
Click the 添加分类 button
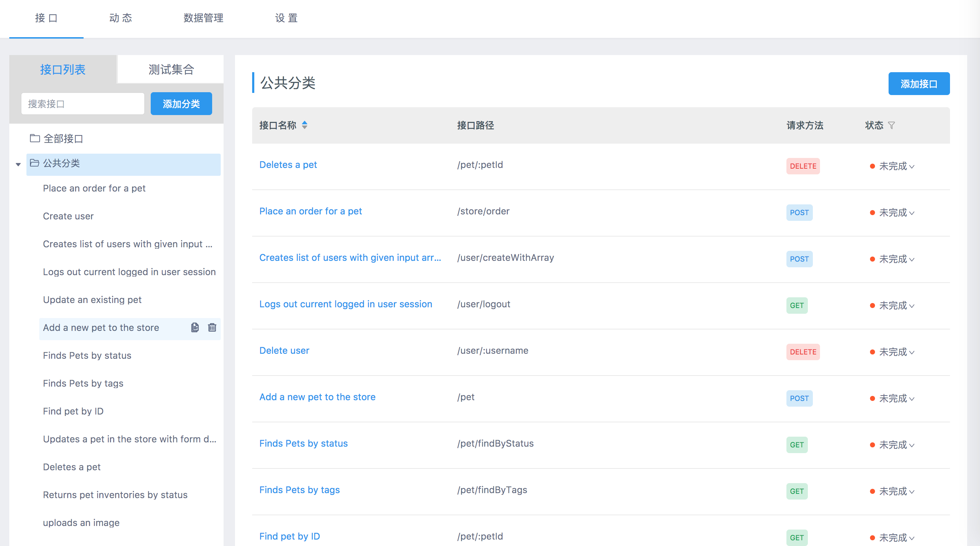click(x=181, y=104)
